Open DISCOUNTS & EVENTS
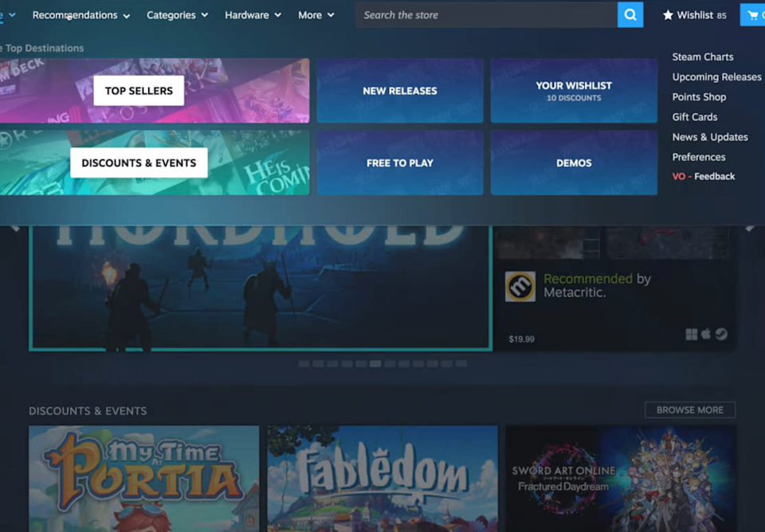 [x=139, y=162]
